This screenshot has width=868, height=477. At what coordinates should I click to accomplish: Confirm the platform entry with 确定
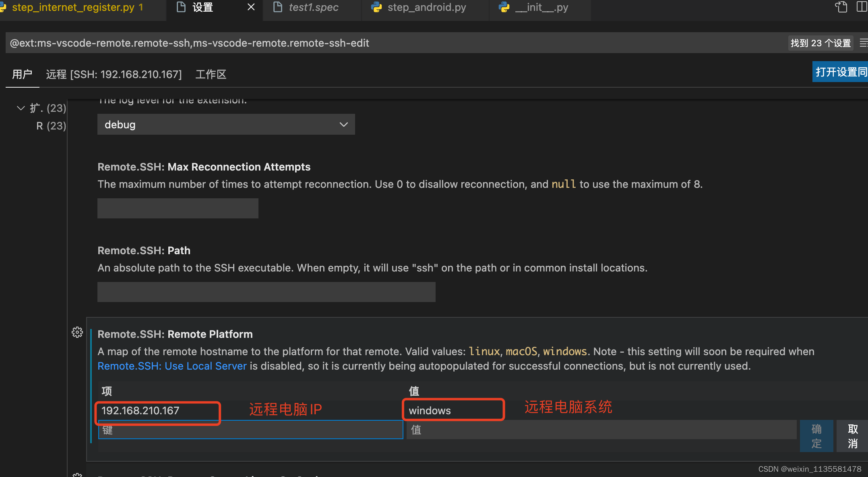[816, 436]
